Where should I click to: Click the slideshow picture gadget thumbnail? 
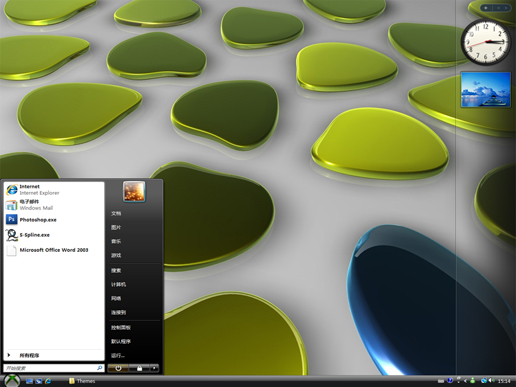click(486, 89)
